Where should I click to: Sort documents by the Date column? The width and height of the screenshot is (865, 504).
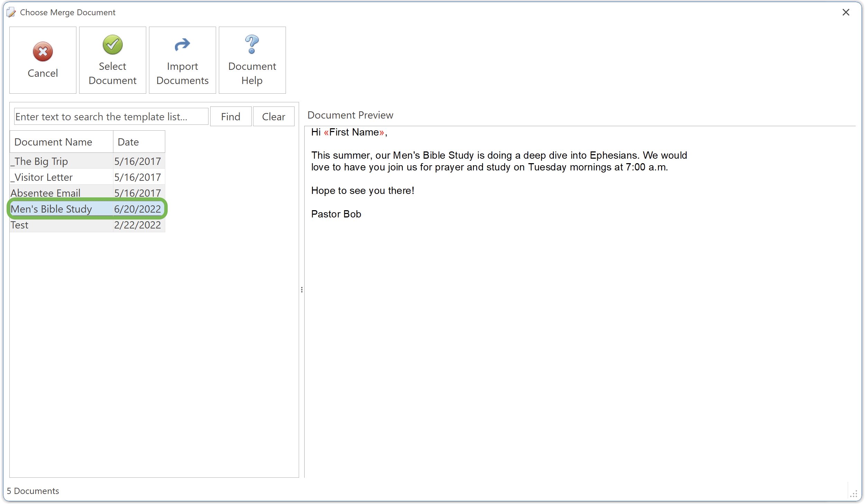click(129, 141)
